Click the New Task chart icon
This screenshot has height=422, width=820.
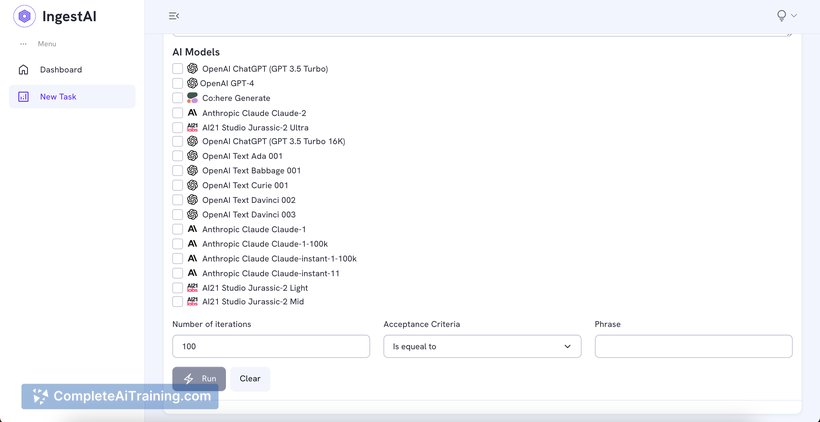pos(24,97)
